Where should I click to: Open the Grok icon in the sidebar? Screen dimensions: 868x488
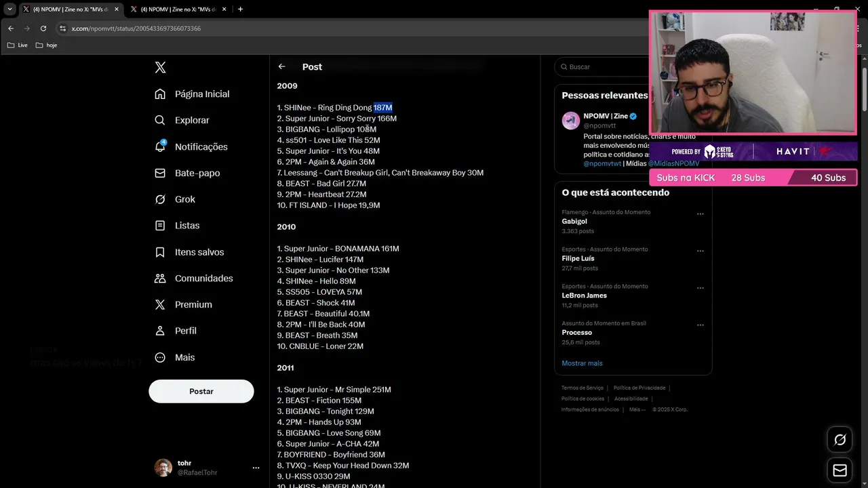point(160,199)
